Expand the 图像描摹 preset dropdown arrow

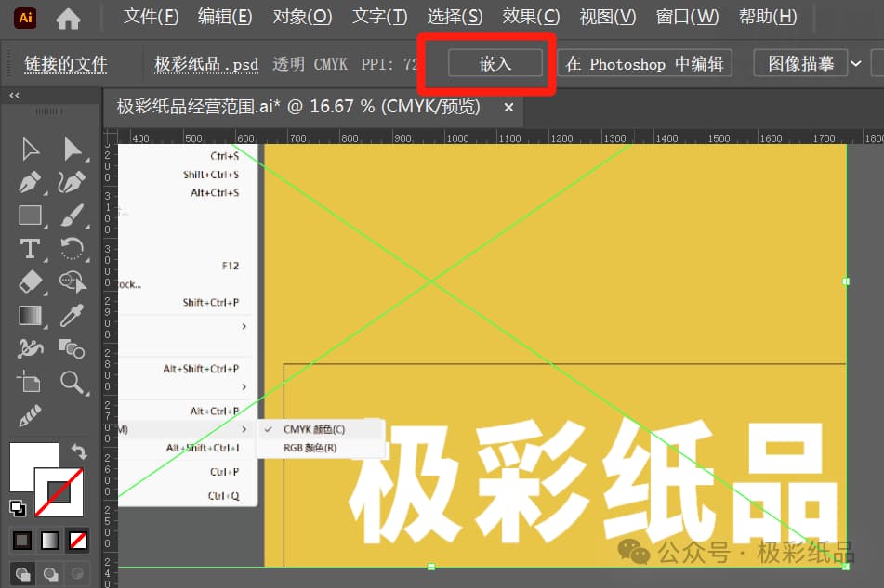click(856, 63)
